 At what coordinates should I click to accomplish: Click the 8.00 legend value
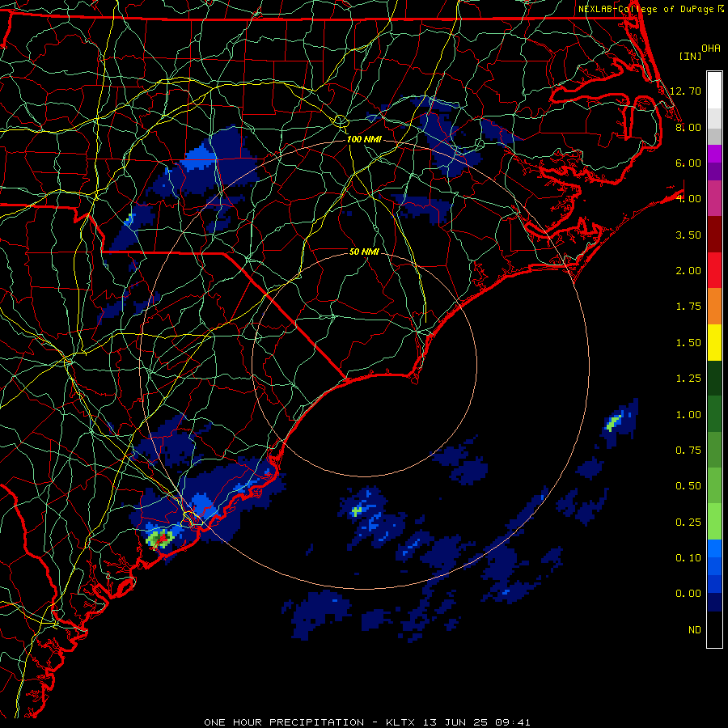(688, 127)
